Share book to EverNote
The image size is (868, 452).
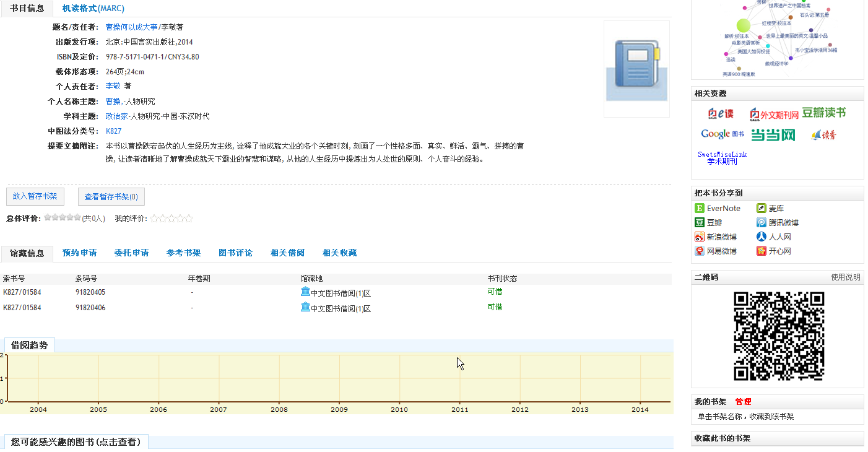(718, 209)
